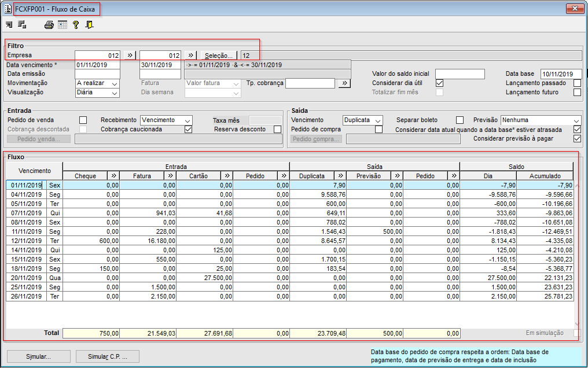Open the Movimentação dropdown
Image resolution: width=588 pixels, height=368 pixels.
click(x=114, y=83)
